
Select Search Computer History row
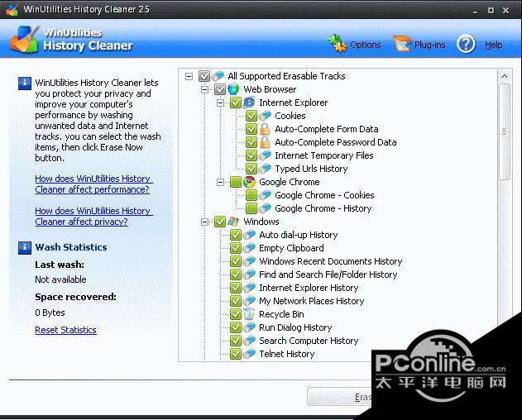point(309,341)
